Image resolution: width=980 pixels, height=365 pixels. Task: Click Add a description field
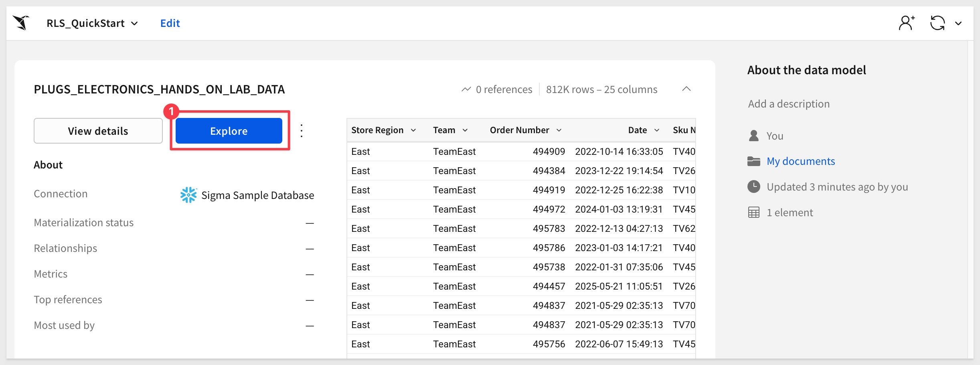pyautogui.click(x=789, y=104)
